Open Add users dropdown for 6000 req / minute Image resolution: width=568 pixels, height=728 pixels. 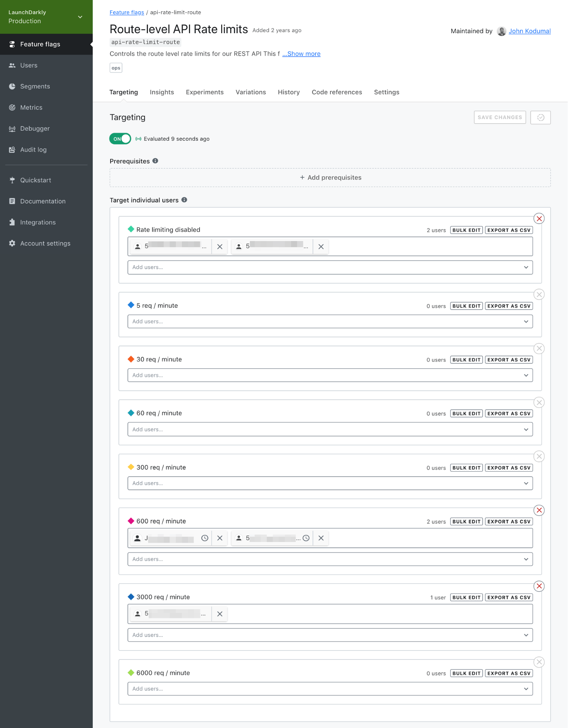(x=330, y=689)
